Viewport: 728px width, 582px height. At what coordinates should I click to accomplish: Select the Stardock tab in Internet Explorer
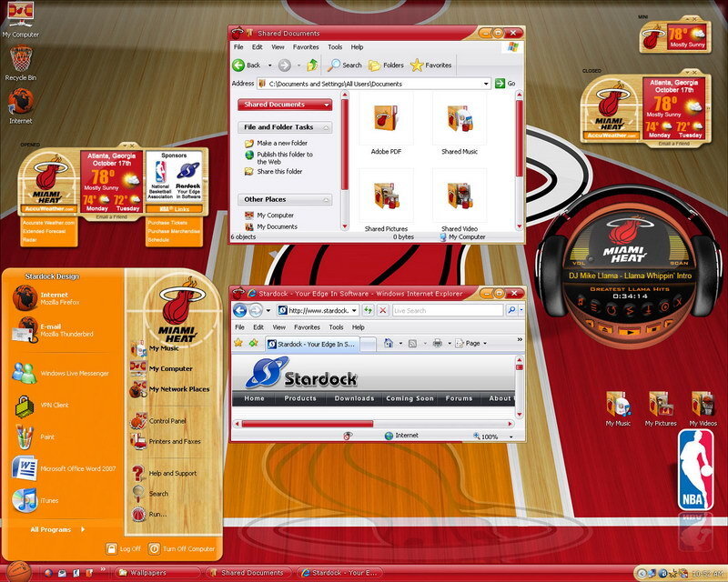(x=311, y=344)
